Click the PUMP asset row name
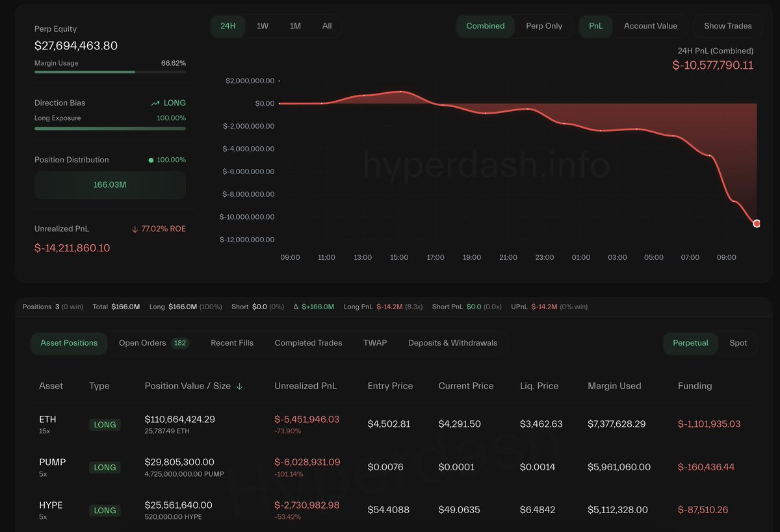 point(53,462)
